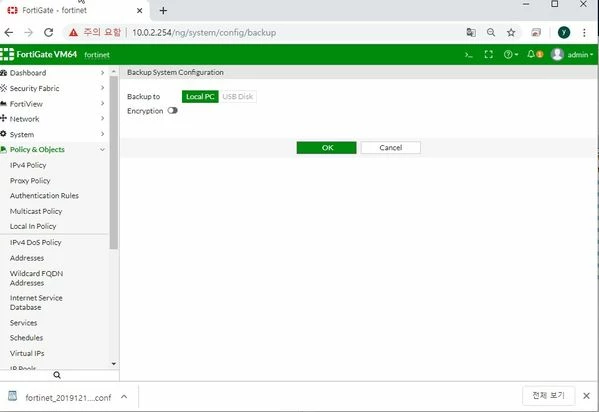The width and height of the screenshot is (599, 412).
Task: Open Local In Policy
Action: click(x=33, y=226)
